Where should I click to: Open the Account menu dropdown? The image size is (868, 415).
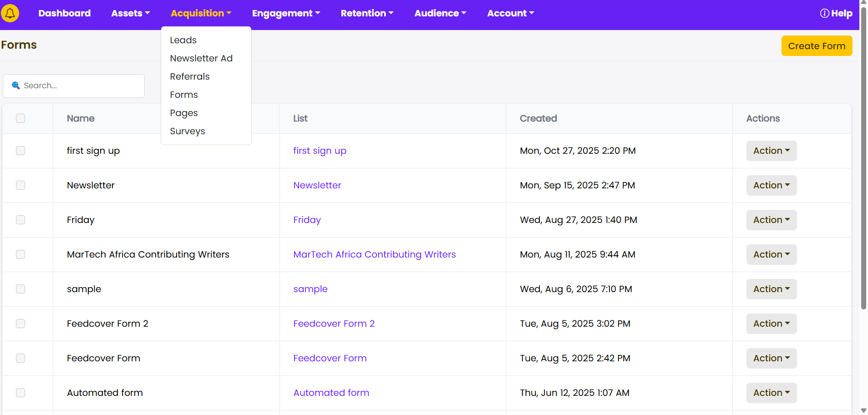510,13
